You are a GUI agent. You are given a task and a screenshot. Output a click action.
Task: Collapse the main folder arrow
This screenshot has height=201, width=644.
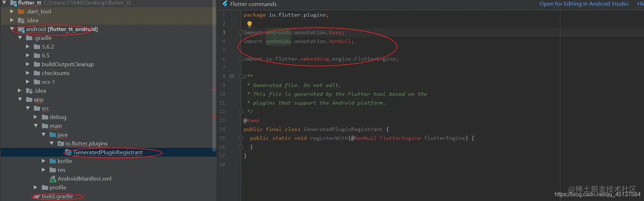click(35, 126)
